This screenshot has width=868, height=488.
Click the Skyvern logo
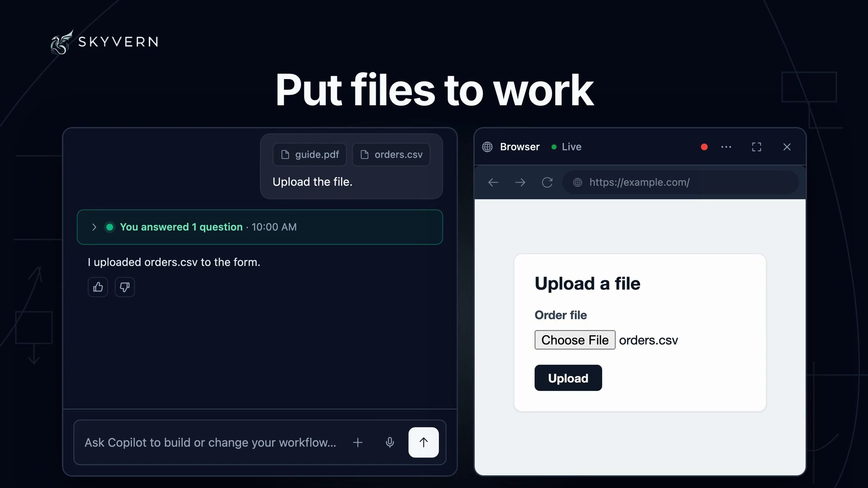point(104,42)
